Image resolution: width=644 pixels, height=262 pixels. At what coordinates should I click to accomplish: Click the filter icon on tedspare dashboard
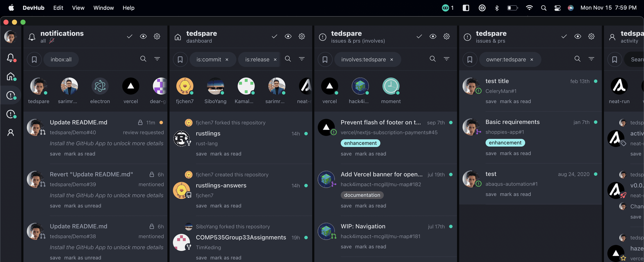click(x=302, y=59)
